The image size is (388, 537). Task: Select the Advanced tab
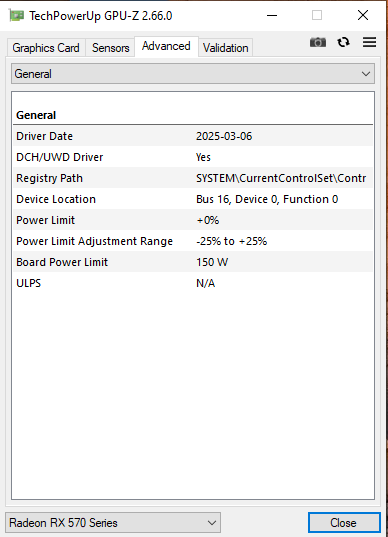(166, 46)
